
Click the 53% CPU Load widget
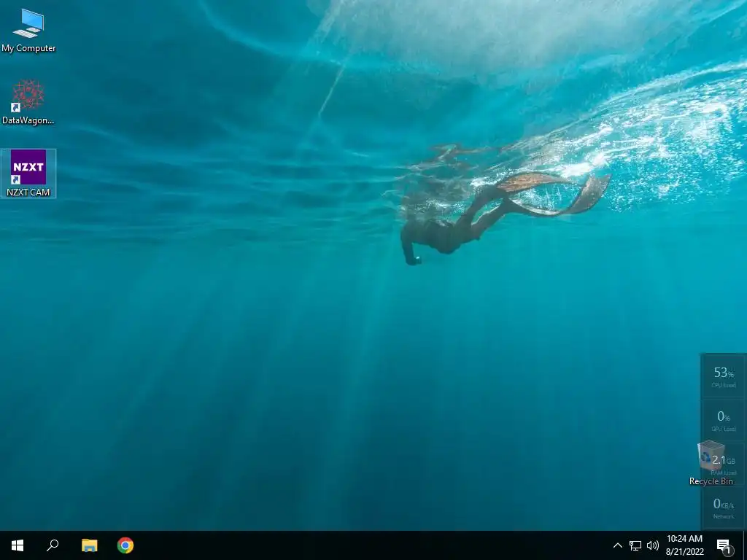click(x=723, y=376)
